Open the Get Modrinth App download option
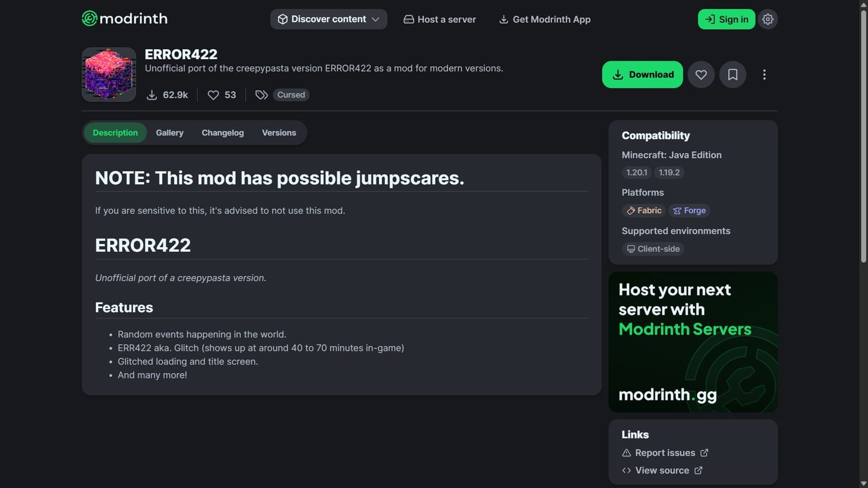 [544, 19]
